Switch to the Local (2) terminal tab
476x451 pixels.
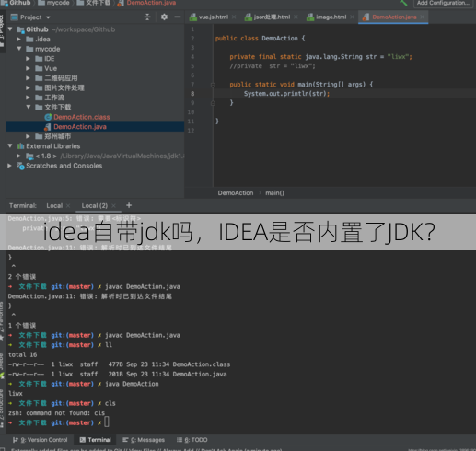[x=95, y=206]
